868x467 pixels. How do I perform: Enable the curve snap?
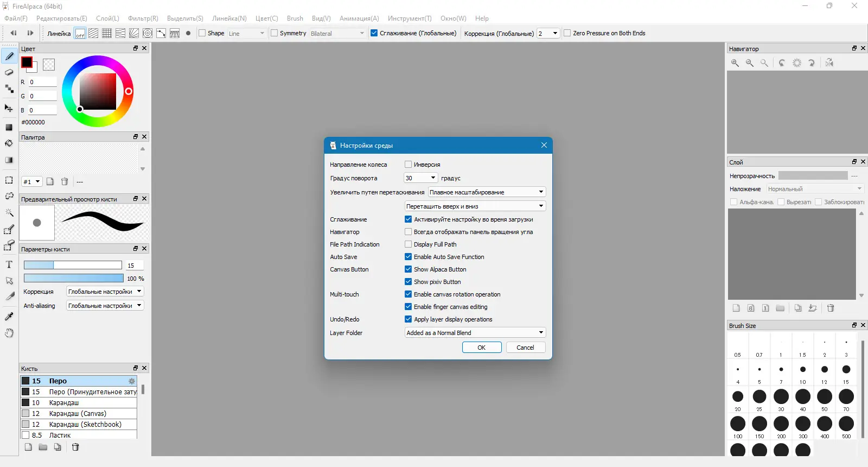[161, 33]
